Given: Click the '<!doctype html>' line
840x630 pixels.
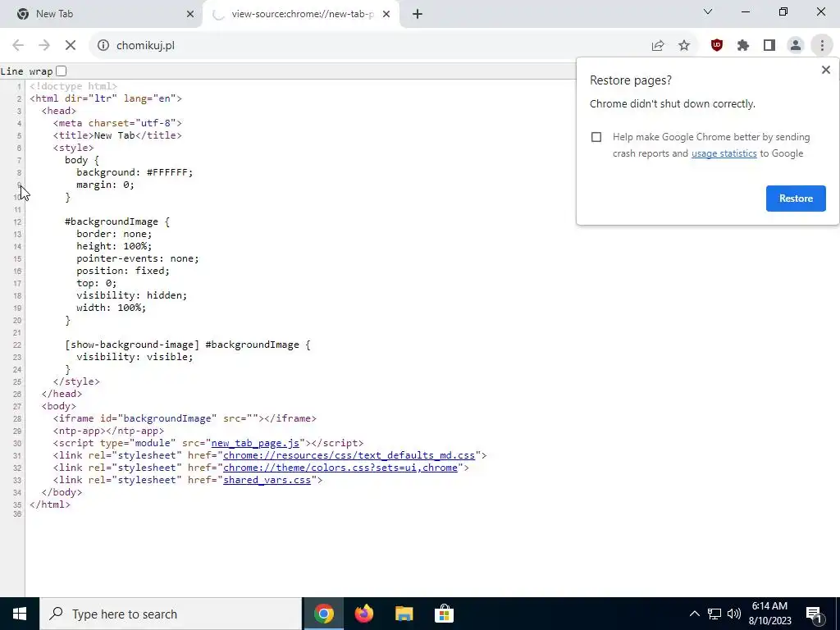Looking at the screenshot, I should point(73,86).
